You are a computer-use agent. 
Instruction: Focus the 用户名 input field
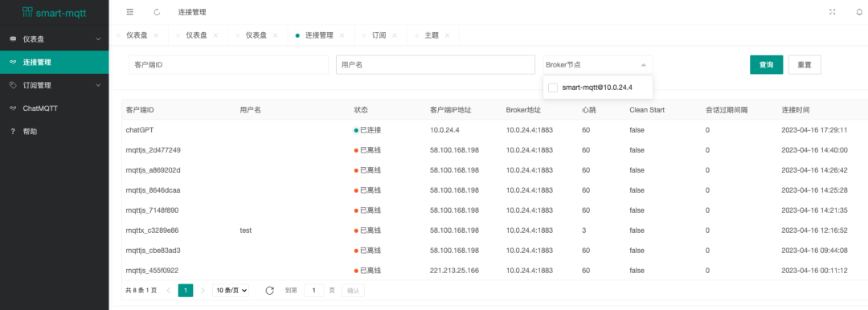pyautogui.click(x=435, y=65)
